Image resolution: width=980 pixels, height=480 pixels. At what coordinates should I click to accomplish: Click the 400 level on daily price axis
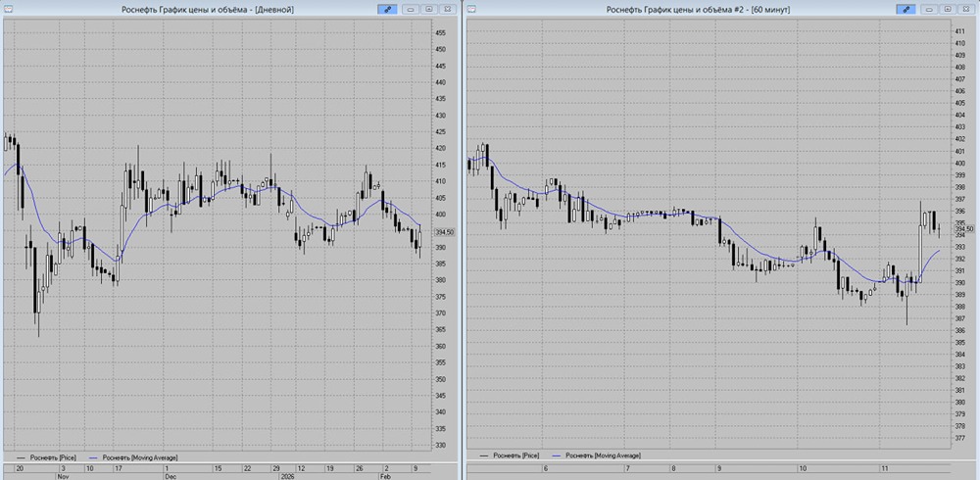[441, 215]
